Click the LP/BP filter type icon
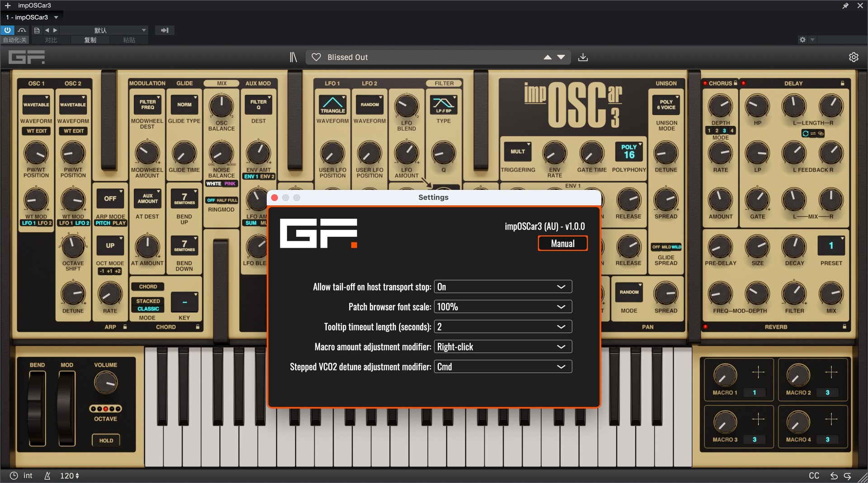This screenshot has width=868, height=483. tap(443, 104)
